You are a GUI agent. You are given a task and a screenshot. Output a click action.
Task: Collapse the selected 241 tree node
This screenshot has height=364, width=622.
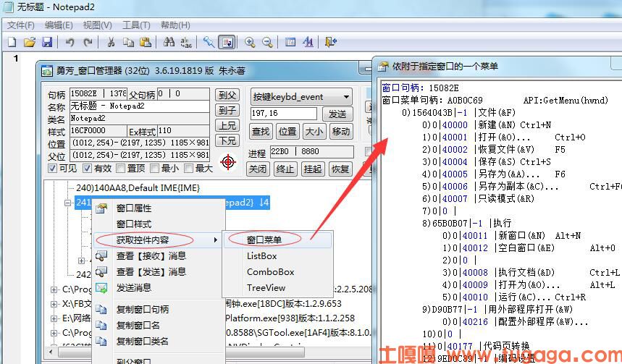[x=68, y=203]
